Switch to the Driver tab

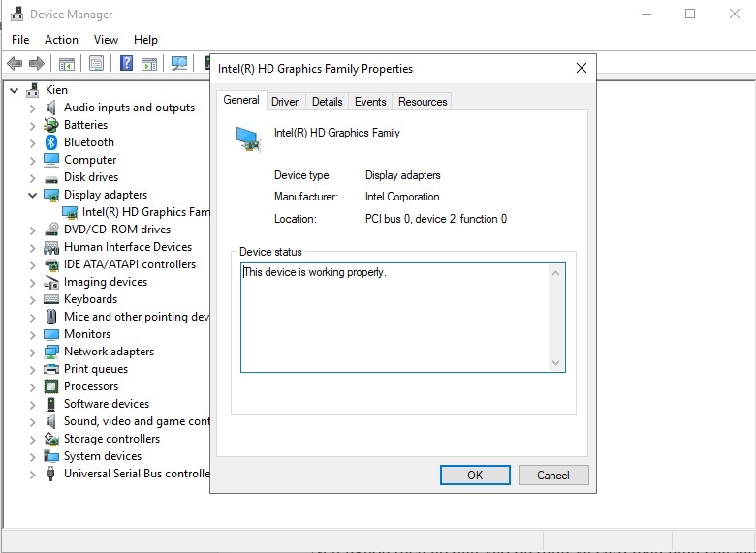(x=285, y=102)
